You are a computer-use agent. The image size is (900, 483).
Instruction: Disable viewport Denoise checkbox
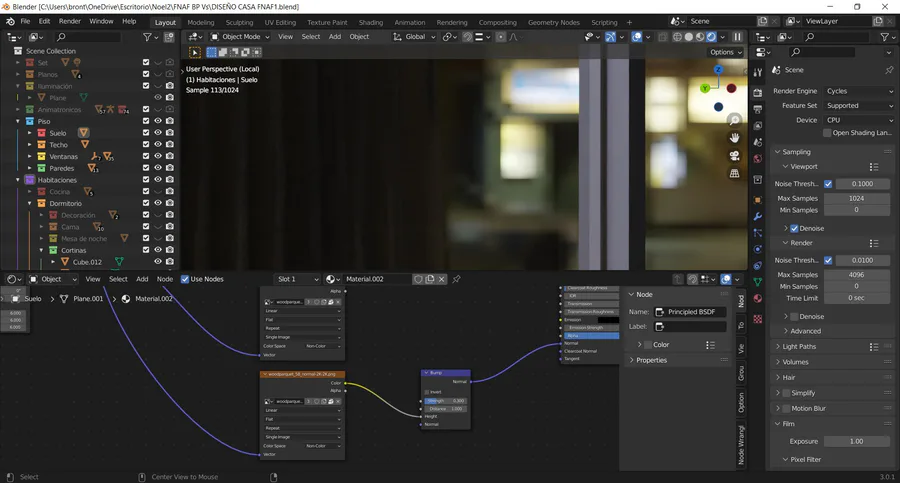click(x=794, y=228)
